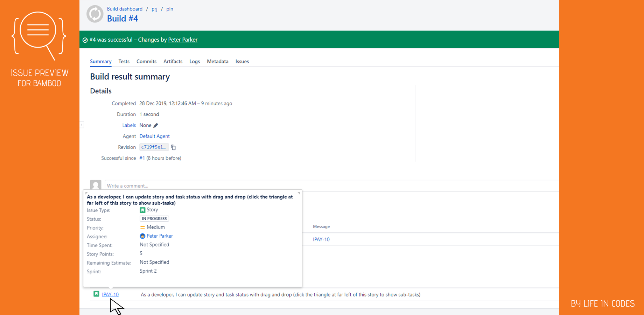Open the prj breadcrumb link
644x315 pixels.
(154, 9)
